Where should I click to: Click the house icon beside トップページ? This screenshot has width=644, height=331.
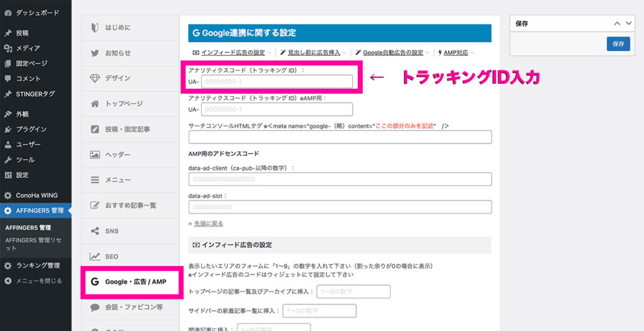pos(95,104)
